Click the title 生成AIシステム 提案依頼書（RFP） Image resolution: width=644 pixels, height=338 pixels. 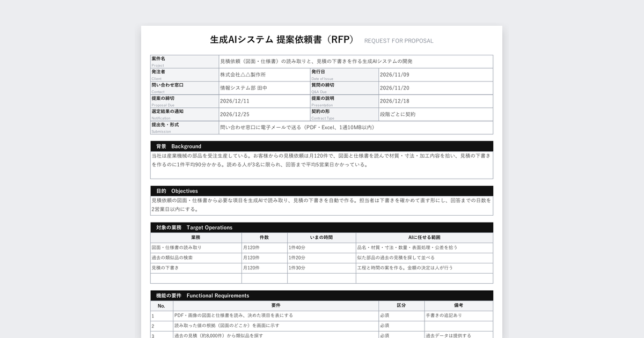point(282,40)
